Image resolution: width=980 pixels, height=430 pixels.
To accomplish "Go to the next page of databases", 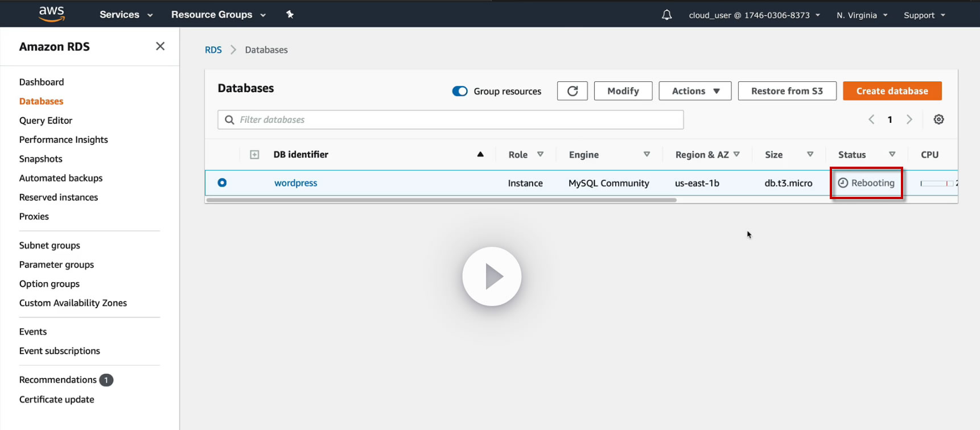I will pos(909,119).
